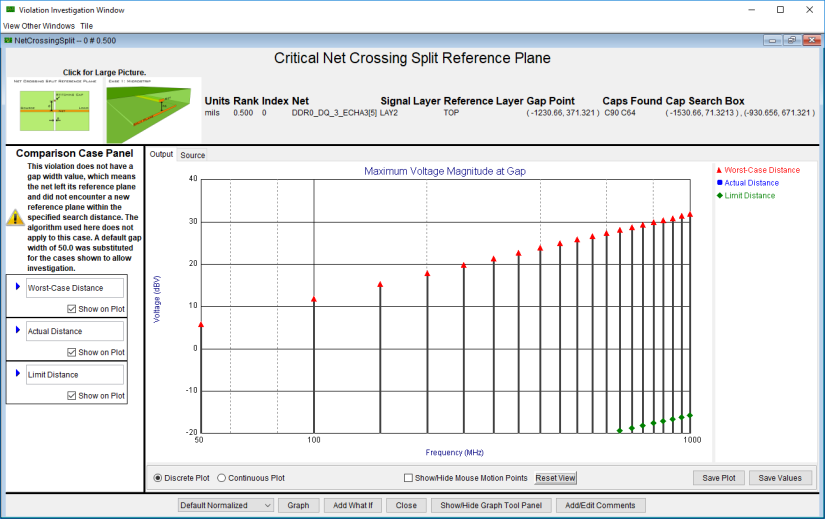Maximize the Violation Investigation Window
The height and width of the screenshot is (519, 825).
click(780, 9)
